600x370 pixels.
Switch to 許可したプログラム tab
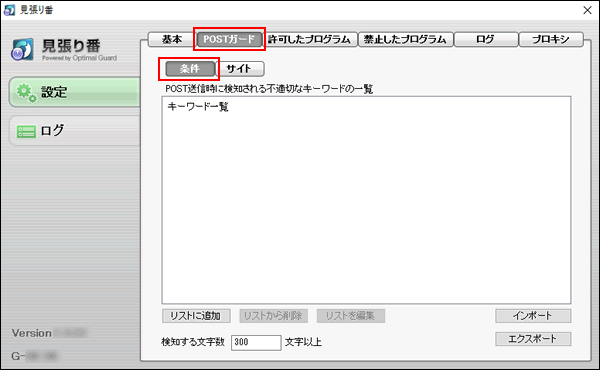[x=309, y=39]
